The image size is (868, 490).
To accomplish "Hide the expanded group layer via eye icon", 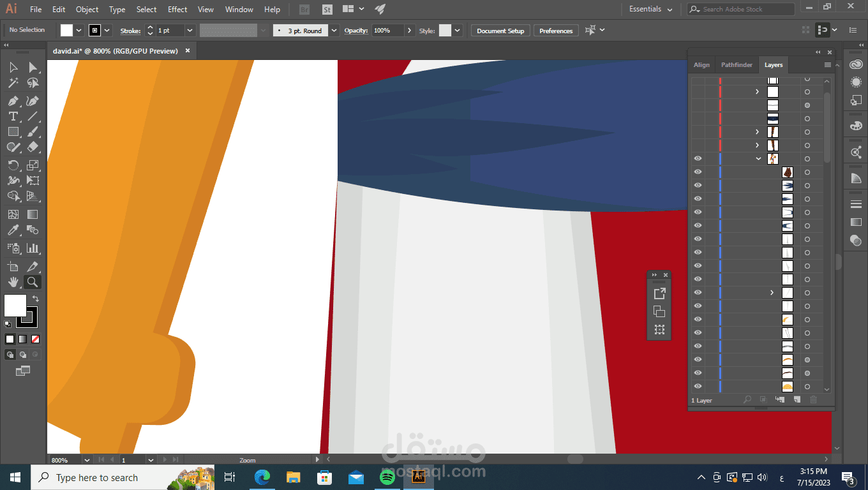I will (698, 159).
